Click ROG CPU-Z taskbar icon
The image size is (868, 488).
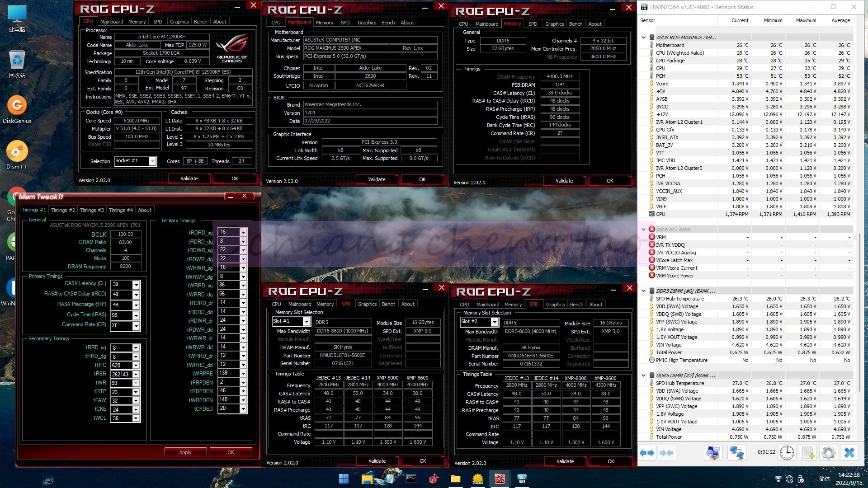pos(500,479)
